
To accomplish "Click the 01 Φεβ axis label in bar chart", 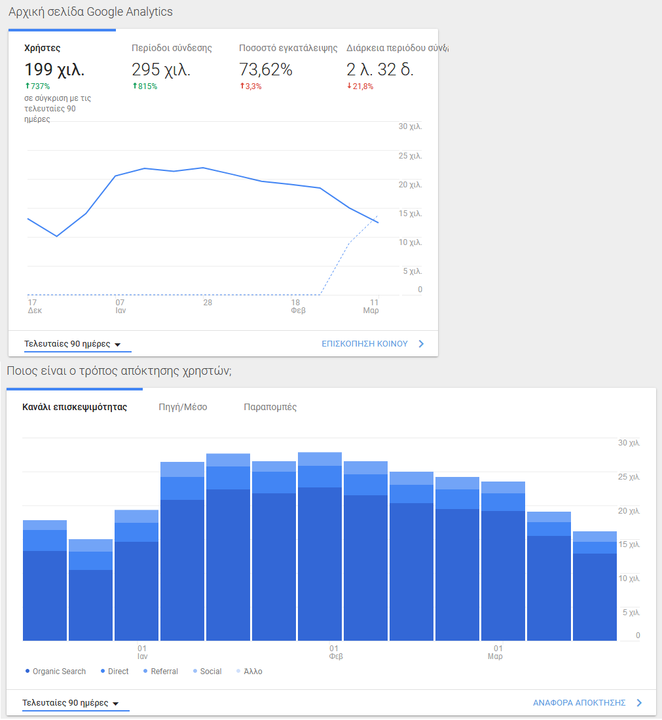I will tap(336, 652).
